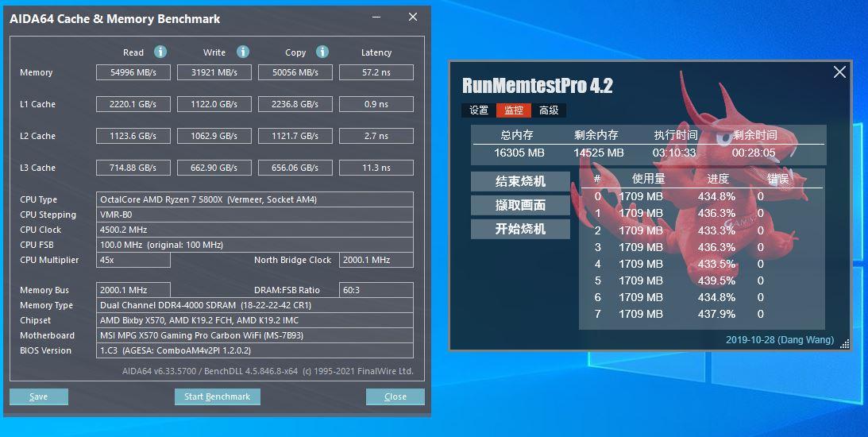Click the Memory Bus 2000.1 MHz field
This screenshot has height=437, width=868.
(x=133, y=290)
